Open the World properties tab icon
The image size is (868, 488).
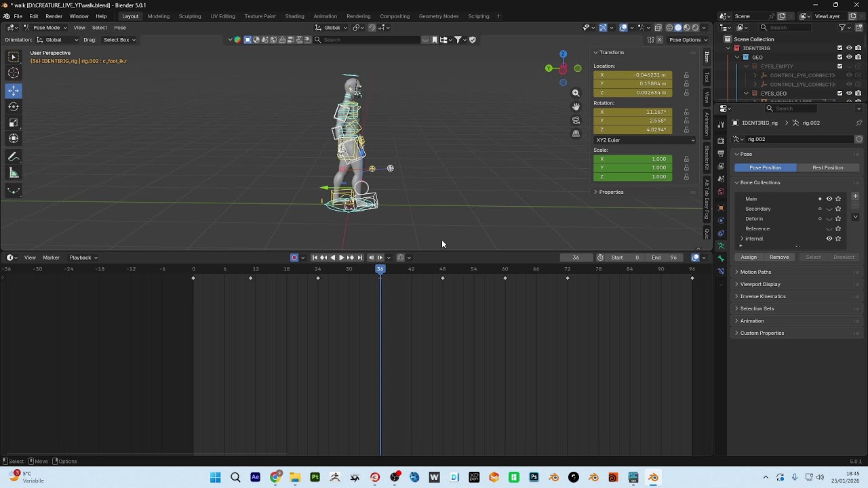pos(721,192)
